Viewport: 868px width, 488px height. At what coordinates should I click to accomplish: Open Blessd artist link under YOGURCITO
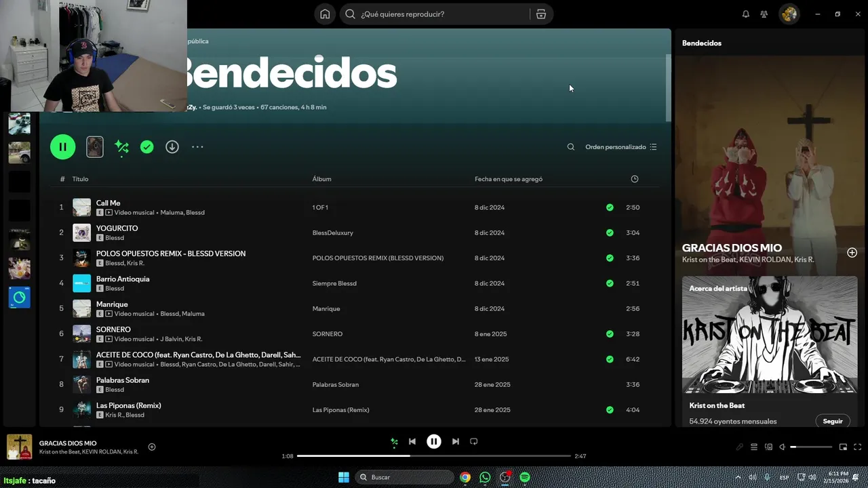115,238
